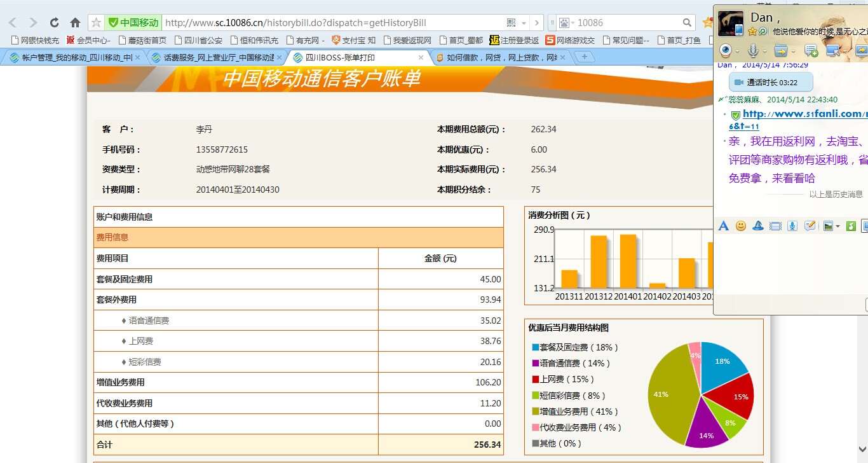
Task: Click the QR code icon in address bar
Action: pyautogui.click(x=512, y=23)
